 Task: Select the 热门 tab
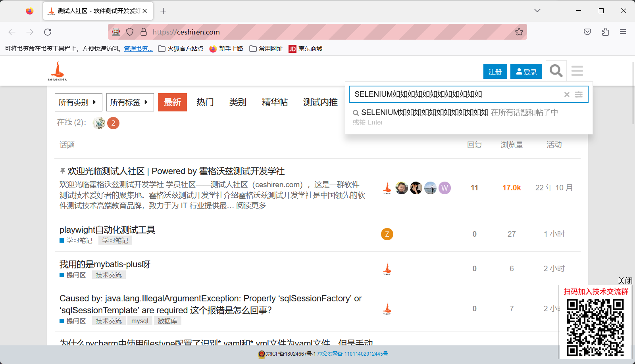205,102
